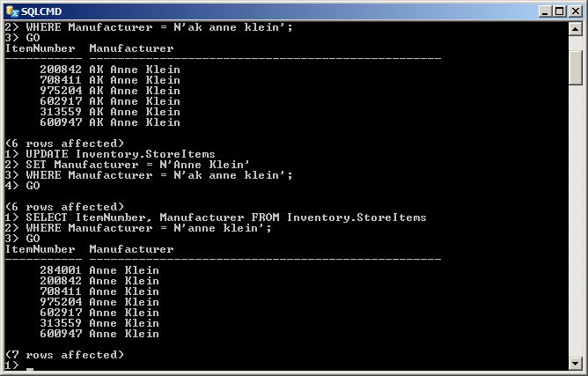Click the (7 rows affected) message
Screen dimensions: 588x376
click(64, 355)
